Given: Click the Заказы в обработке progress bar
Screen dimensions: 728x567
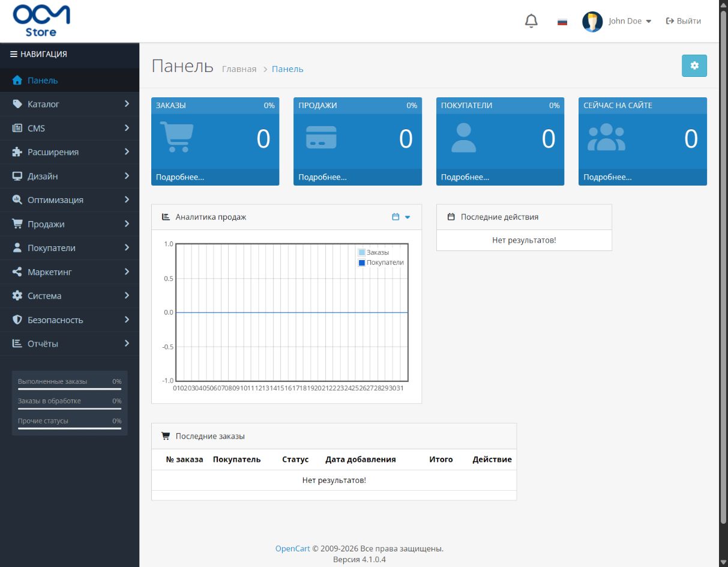Looking at the screenshot, I should (70, 409).
